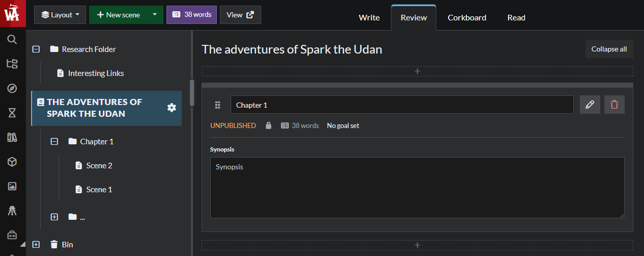This screenshot has width=644, height=256.
Task: Open the New scene dropdown arrow
Action: (155, 15)
